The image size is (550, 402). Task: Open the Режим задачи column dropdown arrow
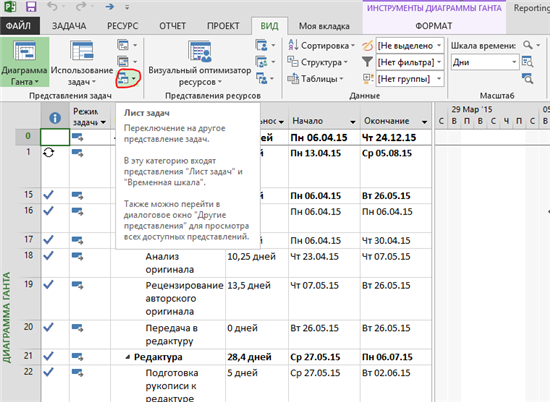coord(103,122)
